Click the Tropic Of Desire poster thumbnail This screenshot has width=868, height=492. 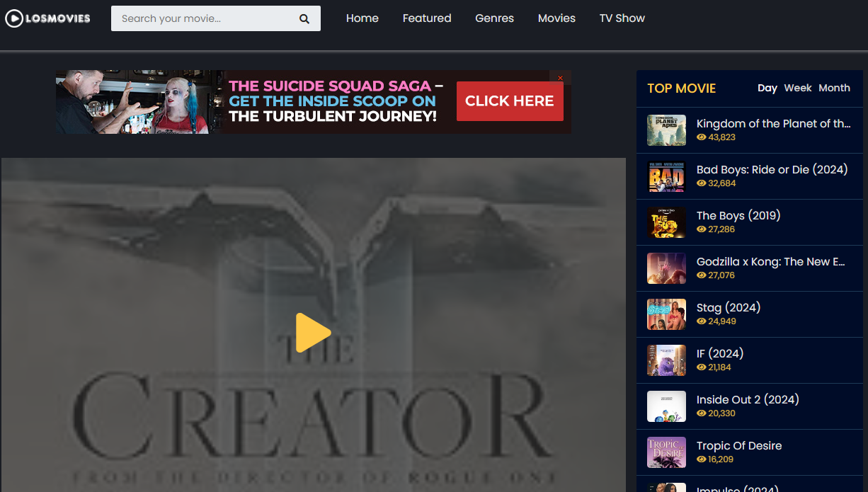[666, 452]
